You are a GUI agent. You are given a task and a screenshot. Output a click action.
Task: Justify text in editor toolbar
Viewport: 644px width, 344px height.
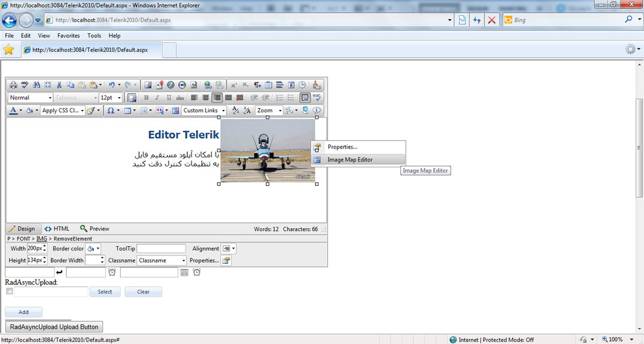[228, 98]
